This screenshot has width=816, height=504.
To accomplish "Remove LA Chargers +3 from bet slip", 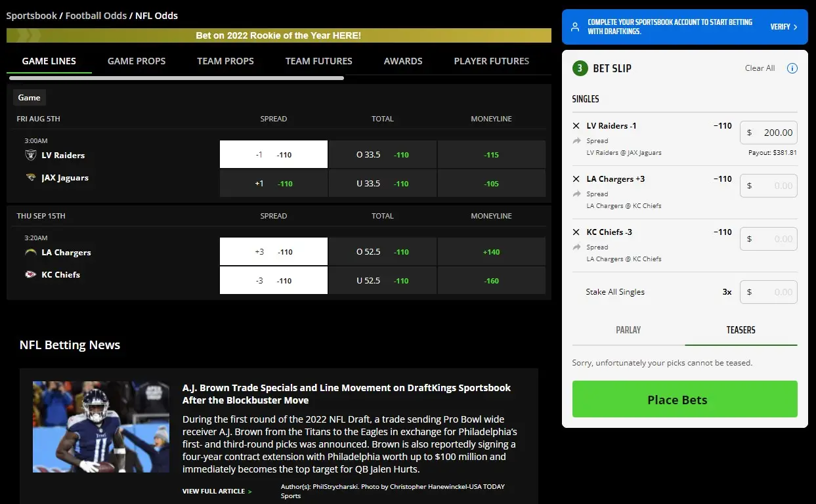I will (576, 178).
